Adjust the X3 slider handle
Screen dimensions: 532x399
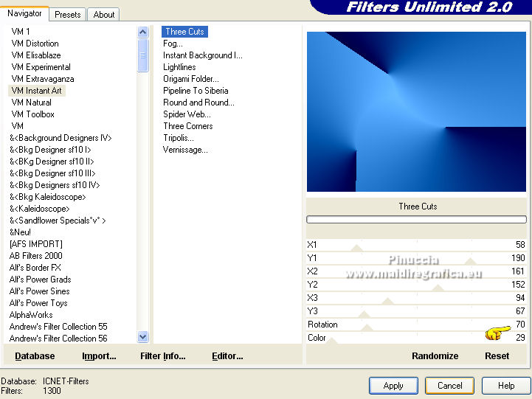(387, 302)
